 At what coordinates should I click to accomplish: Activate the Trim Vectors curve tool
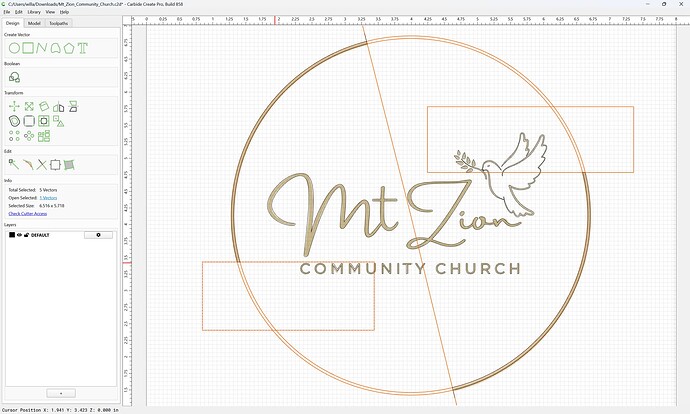pos(28,165)
